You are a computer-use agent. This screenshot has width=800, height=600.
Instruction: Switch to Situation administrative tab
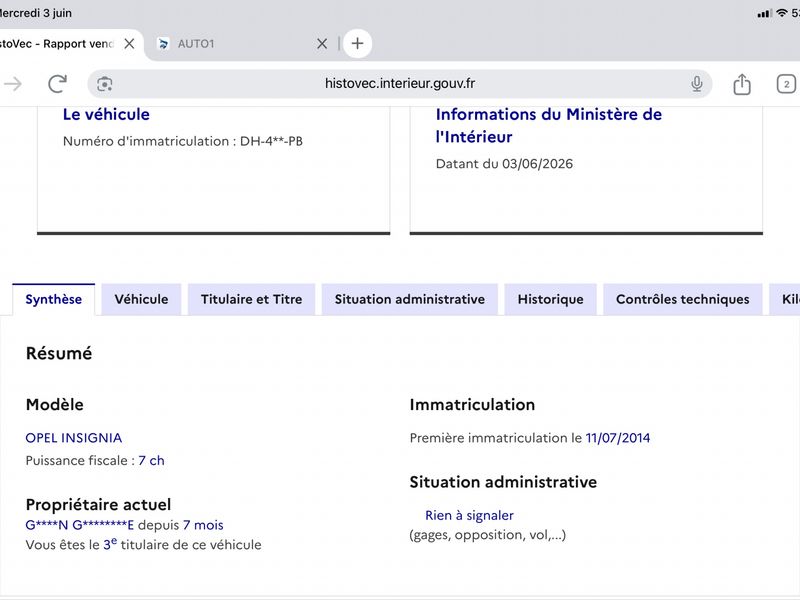410,299
